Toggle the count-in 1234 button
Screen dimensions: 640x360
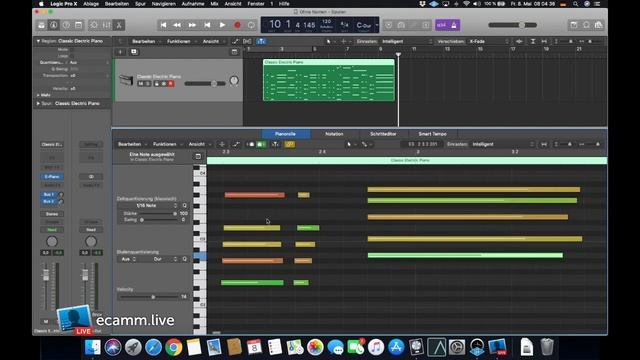441,25
